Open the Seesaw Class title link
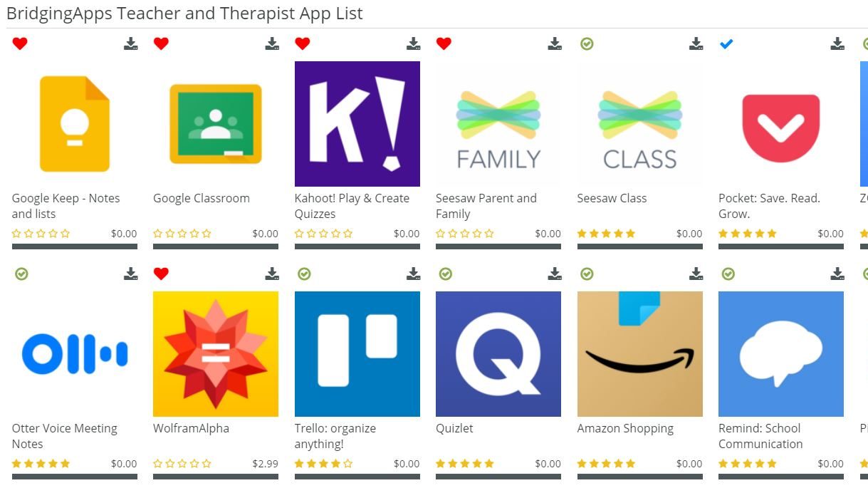Viewport: 868px width, 488px height. 612,198
